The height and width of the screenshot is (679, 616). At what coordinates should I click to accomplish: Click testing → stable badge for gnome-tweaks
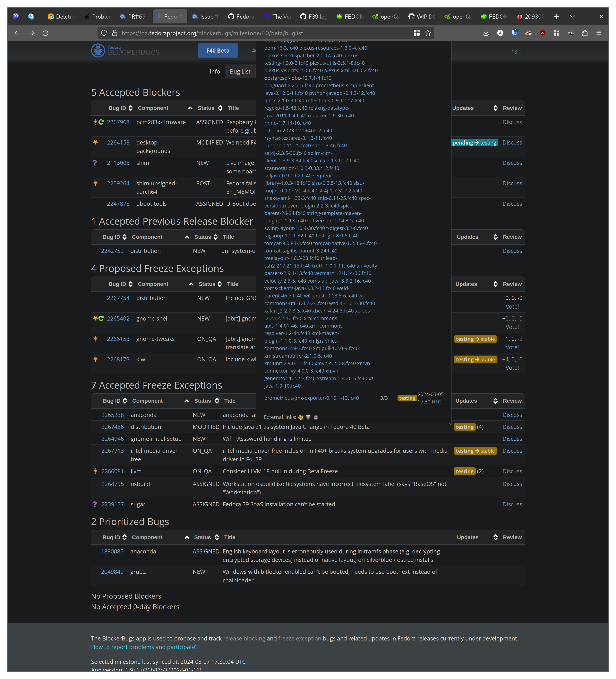pyautogui.click(x=475, y=339)
